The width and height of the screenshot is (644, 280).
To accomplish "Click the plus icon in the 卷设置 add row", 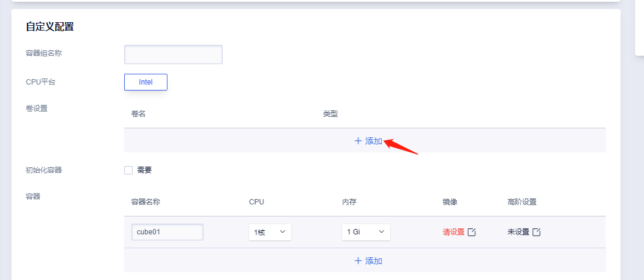I will (358, 141).
